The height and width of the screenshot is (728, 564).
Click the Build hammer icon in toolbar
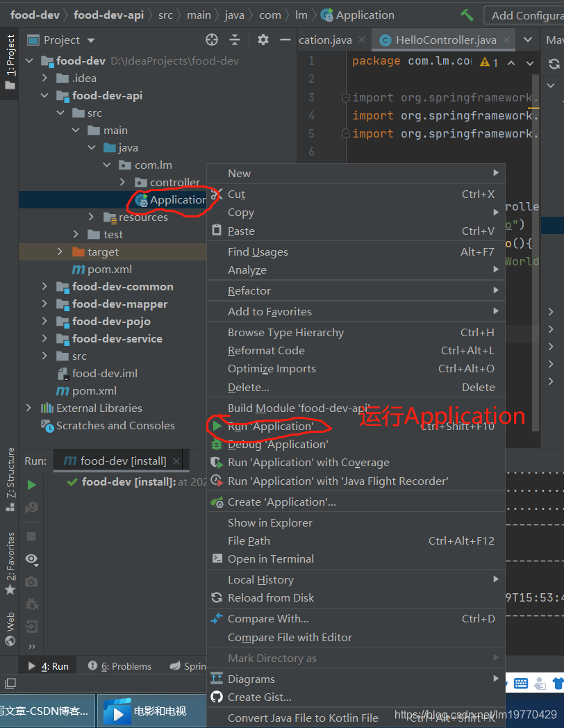pos(467,15)
